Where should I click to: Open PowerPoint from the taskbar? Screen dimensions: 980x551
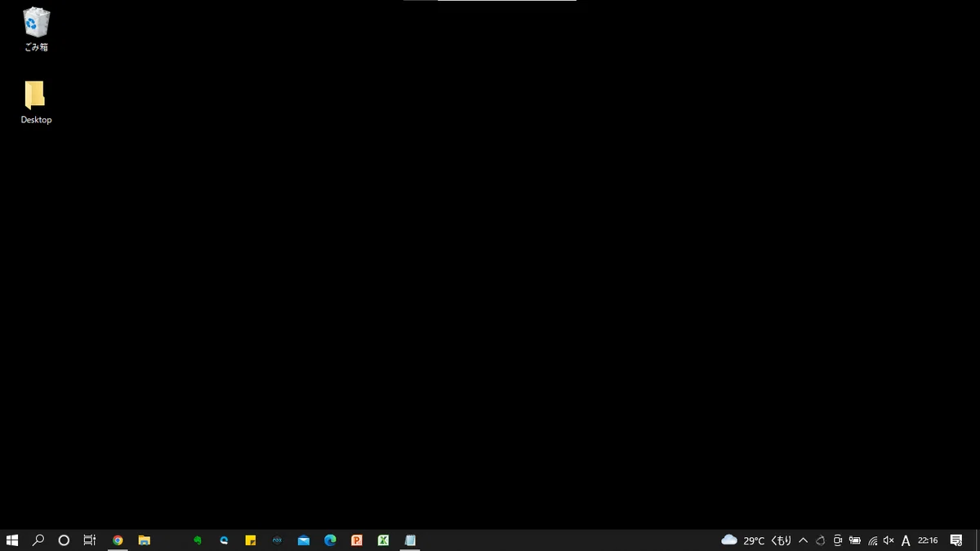click(357, 540)
